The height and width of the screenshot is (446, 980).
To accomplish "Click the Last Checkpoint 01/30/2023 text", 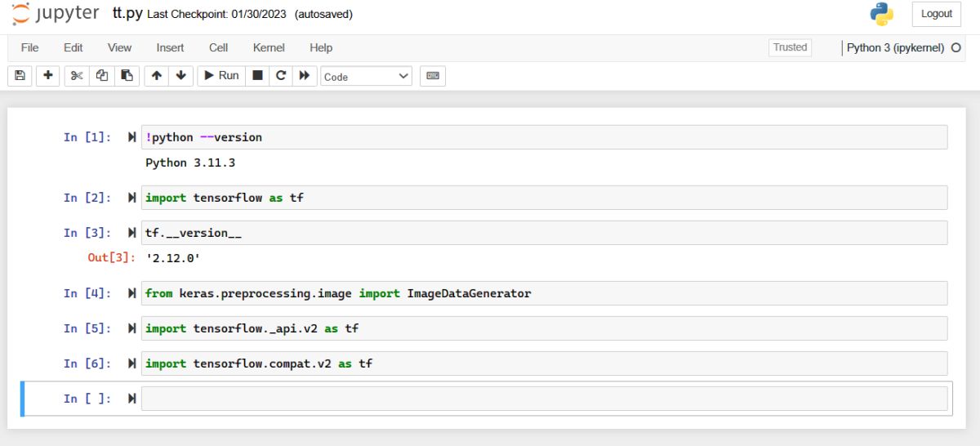I will click(x=216, y=15).
